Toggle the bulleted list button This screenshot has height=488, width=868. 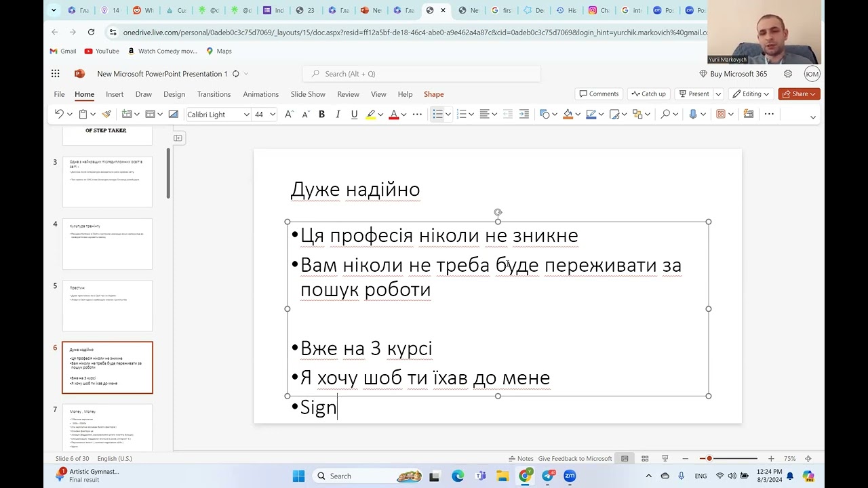(437, 114)
